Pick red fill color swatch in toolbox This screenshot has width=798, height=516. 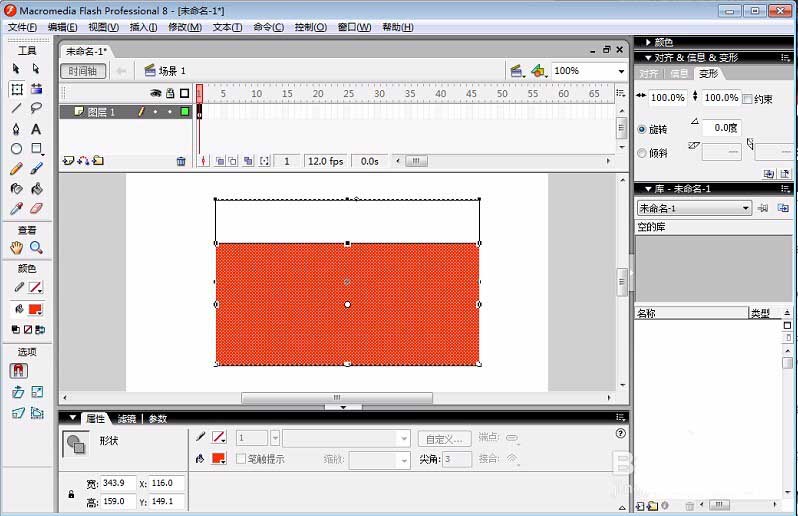(x=35, y=309)
